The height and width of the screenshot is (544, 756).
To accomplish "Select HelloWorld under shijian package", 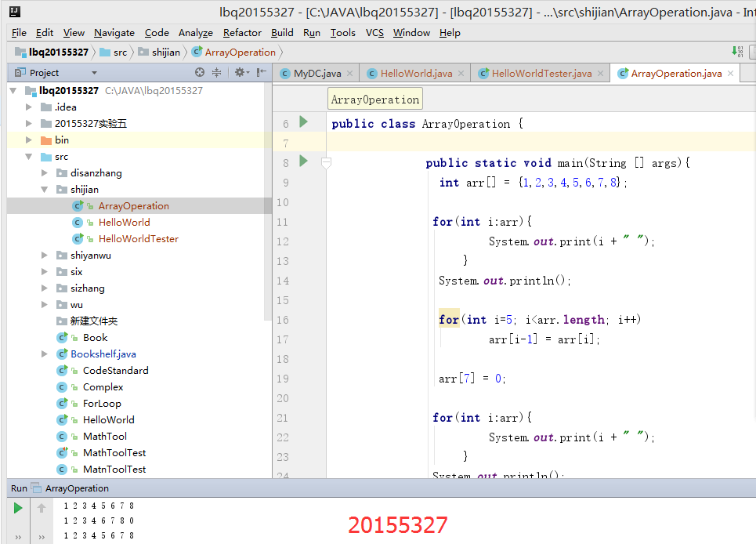I will [124, 223].
